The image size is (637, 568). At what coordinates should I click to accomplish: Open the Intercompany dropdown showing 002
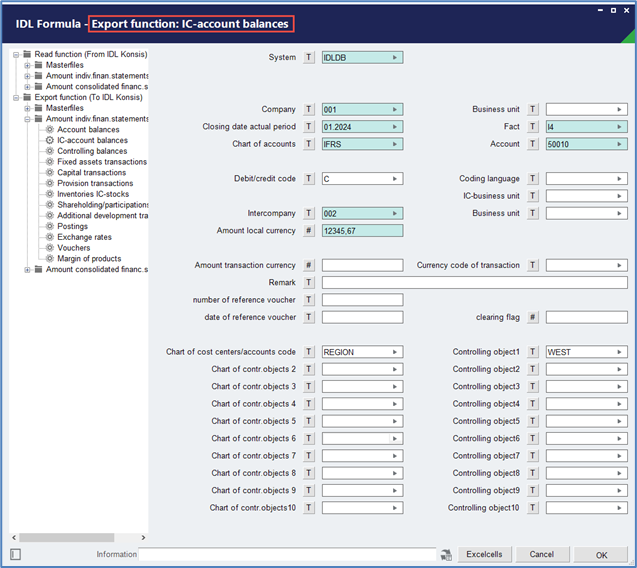pyautogui.click(x=394, y=213)
